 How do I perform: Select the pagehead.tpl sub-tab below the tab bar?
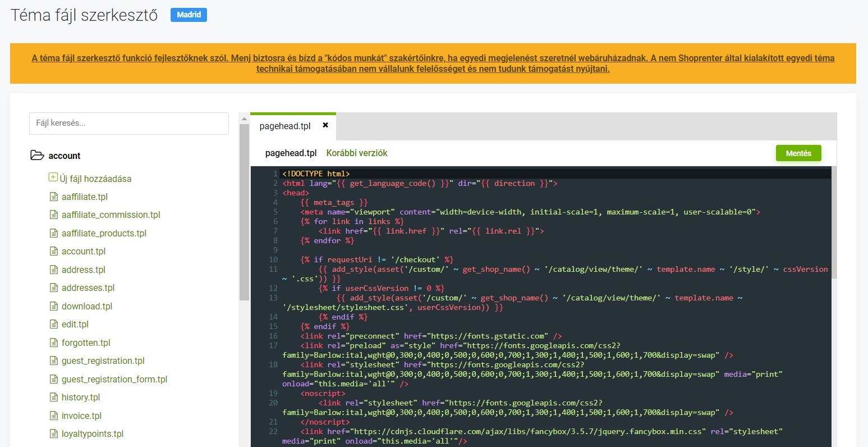tap(291, 153)
